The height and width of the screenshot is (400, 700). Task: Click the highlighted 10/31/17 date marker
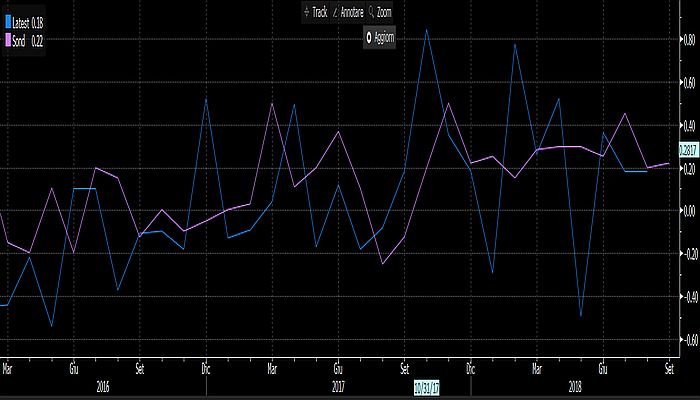pyautogui.click(x=428, y=384)
